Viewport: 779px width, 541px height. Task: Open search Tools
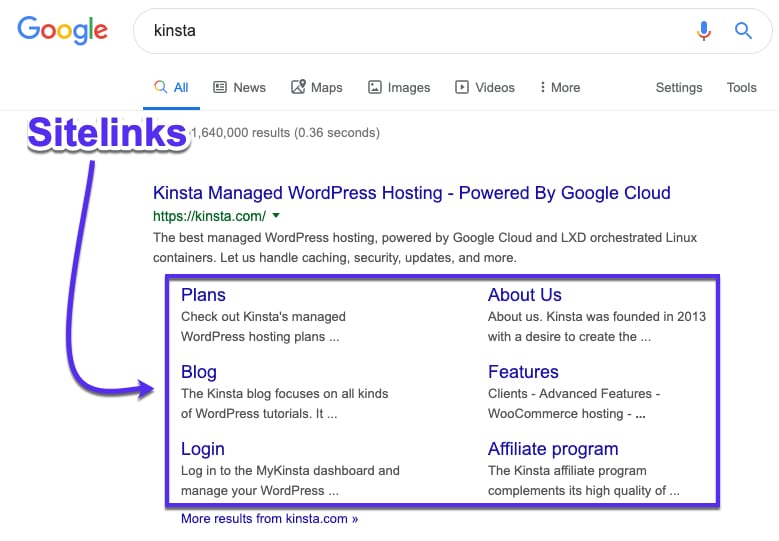tap(741, 87)
